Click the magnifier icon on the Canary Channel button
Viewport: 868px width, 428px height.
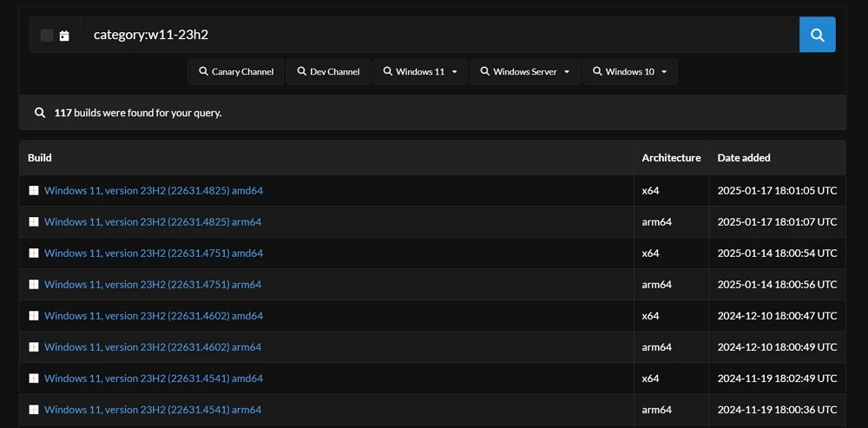[x=203, y=71]
